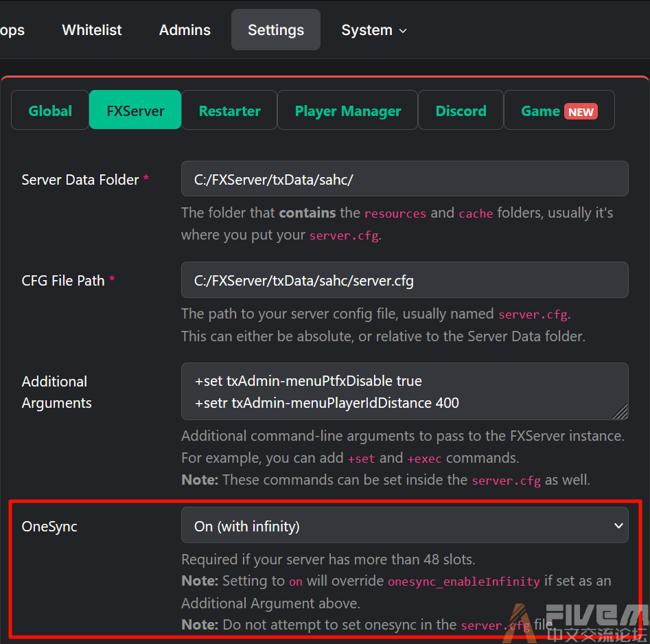Open the Admins page
The image size is (650, 644).
[185, 30]
